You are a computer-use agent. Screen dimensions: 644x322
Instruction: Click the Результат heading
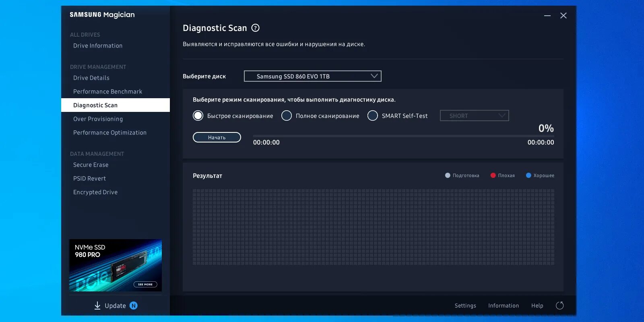pos(207,175)
